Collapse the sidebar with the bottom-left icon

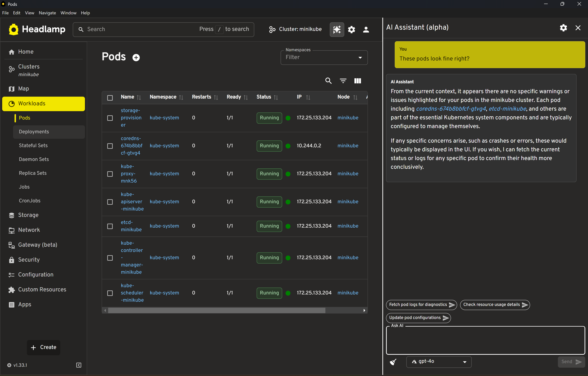pos(78,365)
